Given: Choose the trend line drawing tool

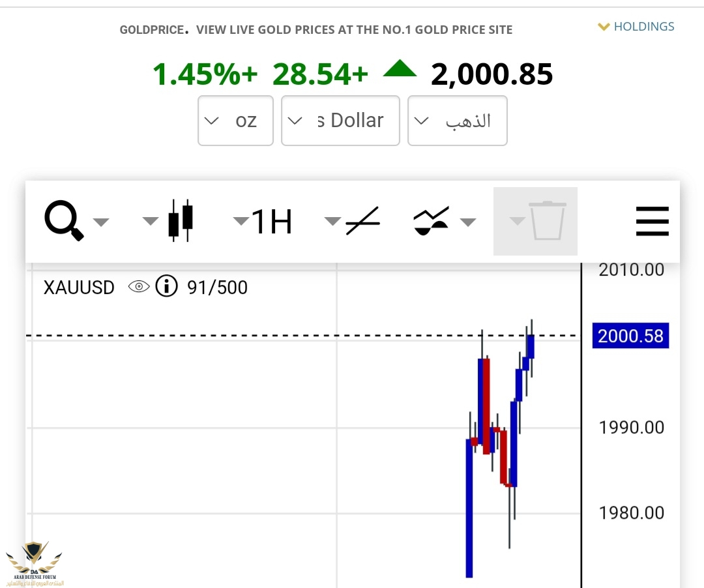Looking at the screenshot, I should coord(363,221).
